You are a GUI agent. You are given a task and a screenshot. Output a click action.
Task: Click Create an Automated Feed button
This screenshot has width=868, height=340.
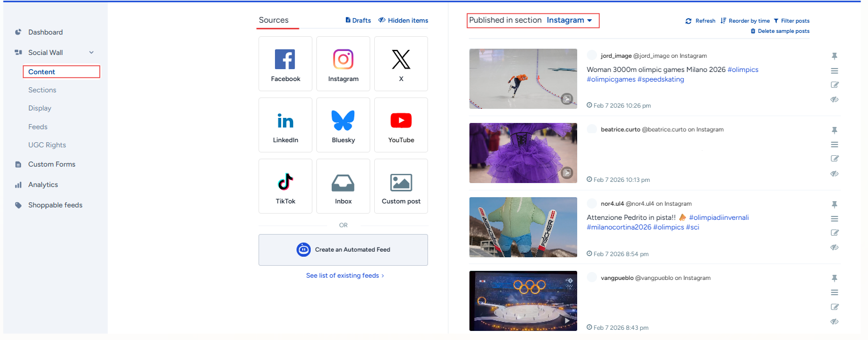[x=343, y=250]
